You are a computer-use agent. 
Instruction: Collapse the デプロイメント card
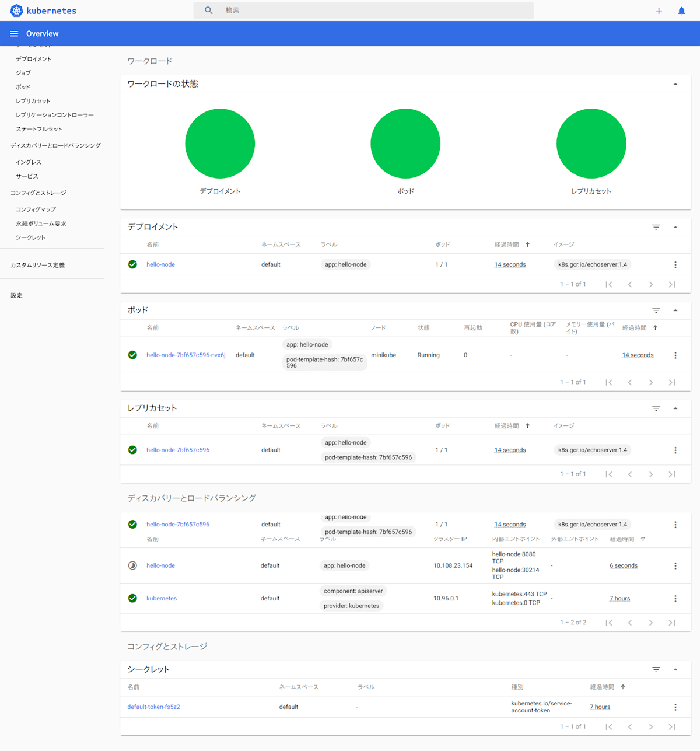pos(675,227)
